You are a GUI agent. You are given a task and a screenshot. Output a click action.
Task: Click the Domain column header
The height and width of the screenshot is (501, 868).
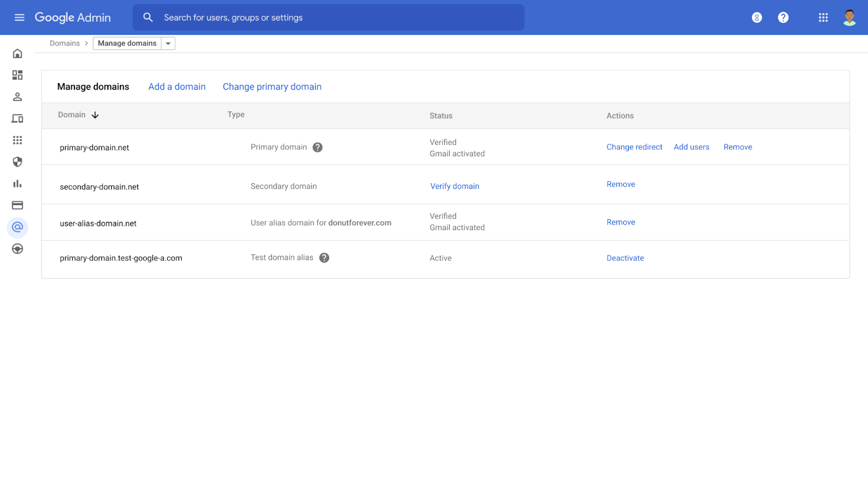click(72, 115)
